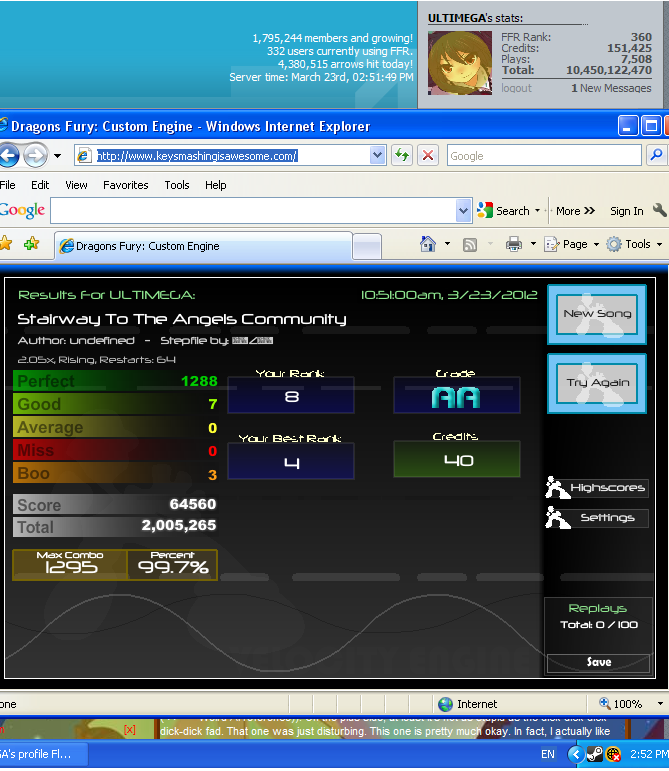Open the Tools menu in menu bar
Screen dimensions: 669x771
click(x=177, y=185)
